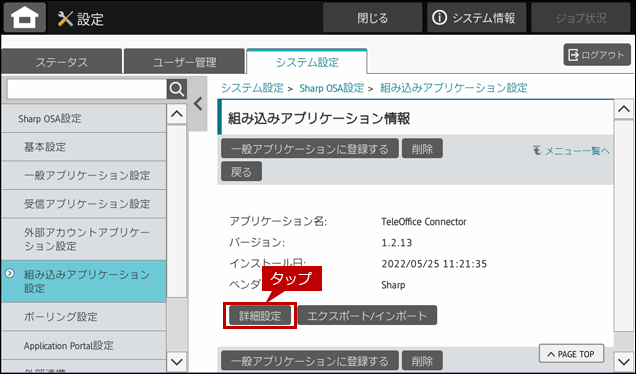Select the システム設定 tab
636x374 pixels.
[307, 62]
